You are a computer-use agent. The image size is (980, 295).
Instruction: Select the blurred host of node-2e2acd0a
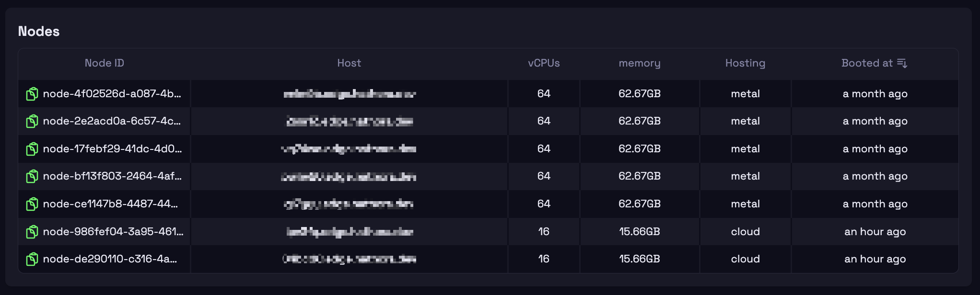350,121
